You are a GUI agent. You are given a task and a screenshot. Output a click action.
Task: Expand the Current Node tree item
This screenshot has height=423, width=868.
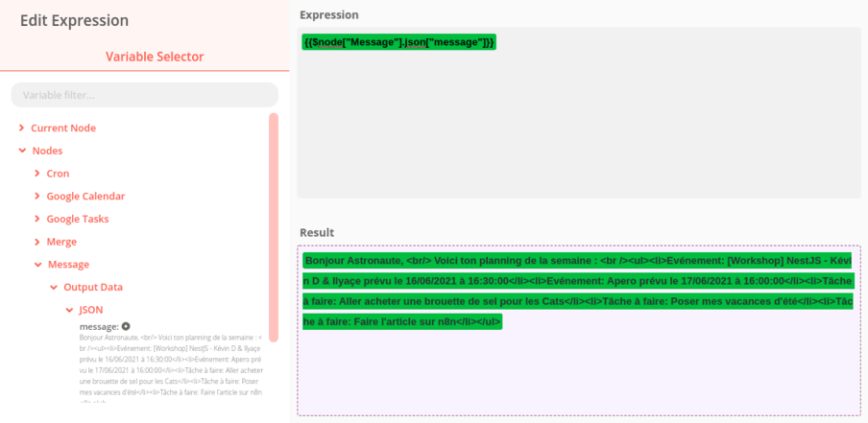pos(22,129)
